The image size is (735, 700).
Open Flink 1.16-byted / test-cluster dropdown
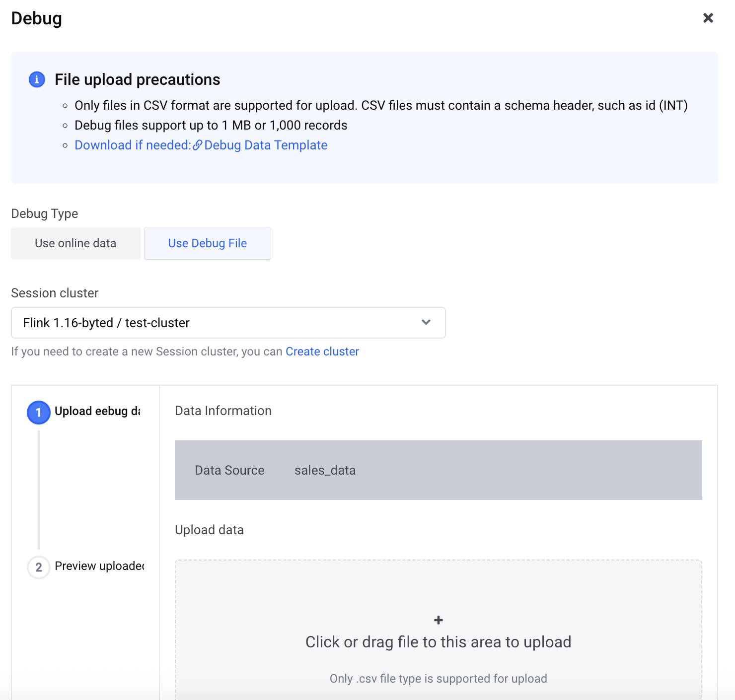point(228,323)
